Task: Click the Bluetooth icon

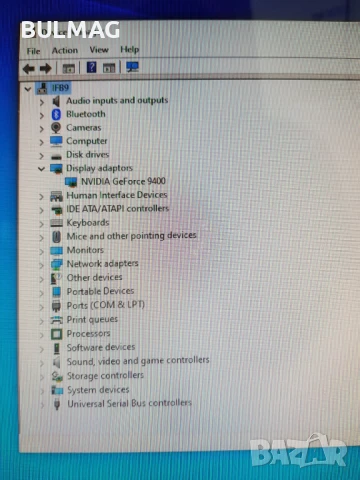Action: 56,114
